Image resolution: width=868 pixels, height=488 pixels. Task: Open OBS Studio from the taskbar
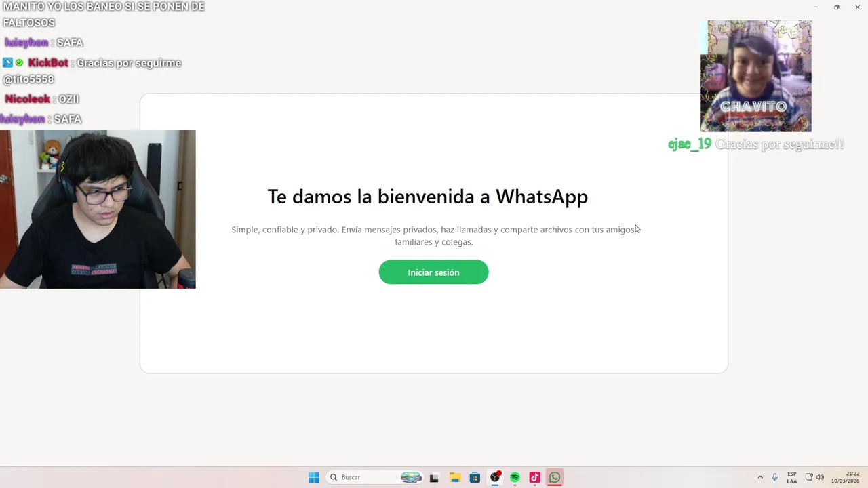495,477
